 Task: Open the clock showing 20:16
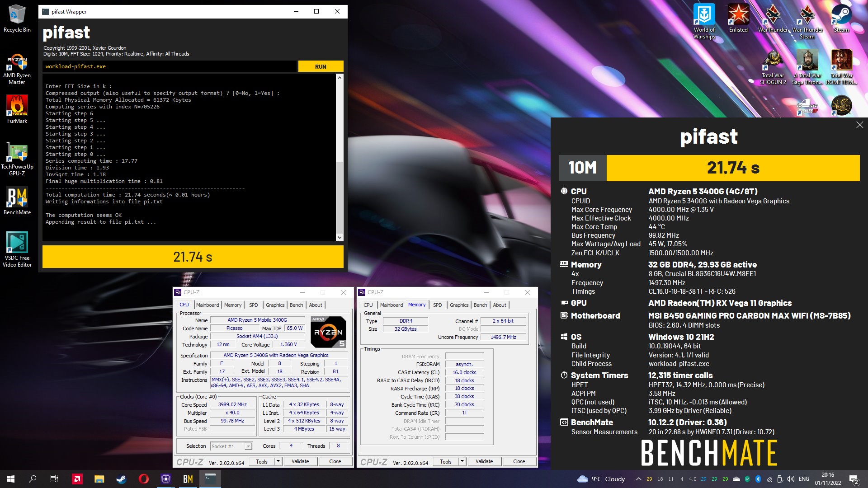click(x=828, y=479)
